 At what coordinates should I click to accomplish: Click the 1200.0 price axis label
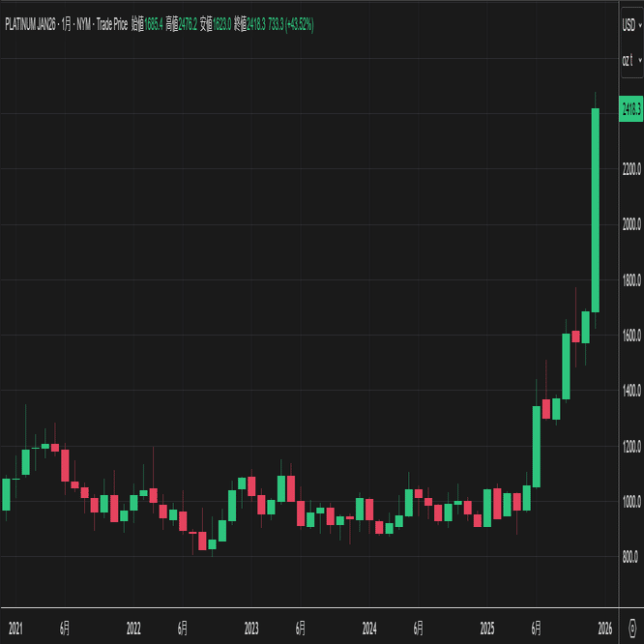[x=631, y=447]
